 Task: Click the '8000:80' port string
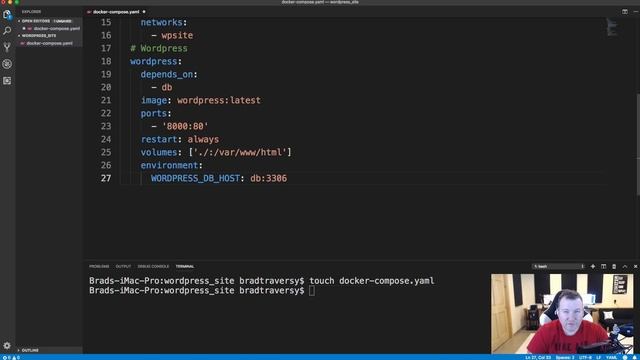click(185, 126)
